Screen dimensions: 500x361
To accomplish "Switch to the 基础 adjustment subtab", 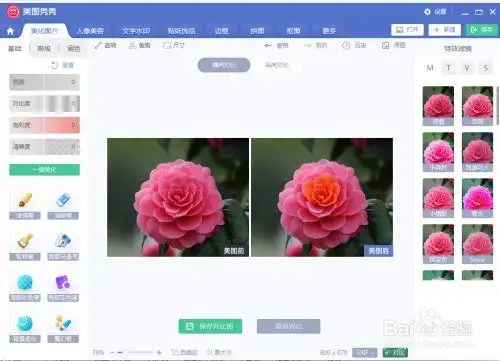I will click(x=15, y=49).
